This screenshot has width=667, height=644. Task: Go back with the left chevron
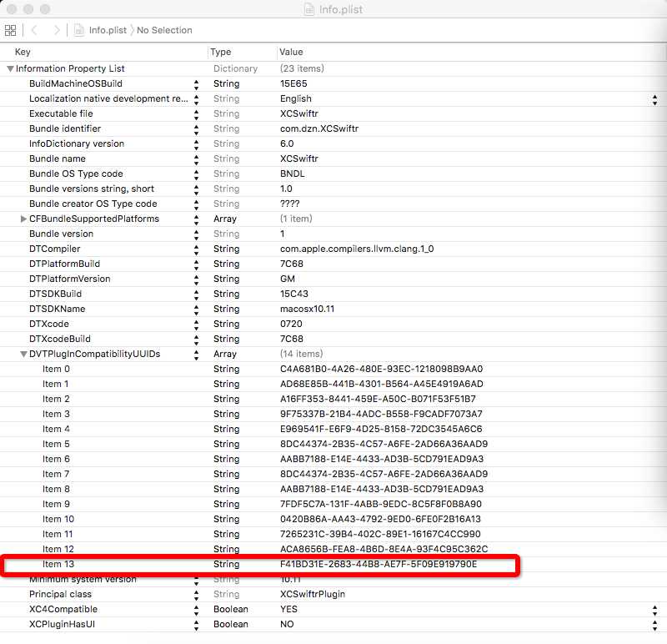(x=35, y=30)
